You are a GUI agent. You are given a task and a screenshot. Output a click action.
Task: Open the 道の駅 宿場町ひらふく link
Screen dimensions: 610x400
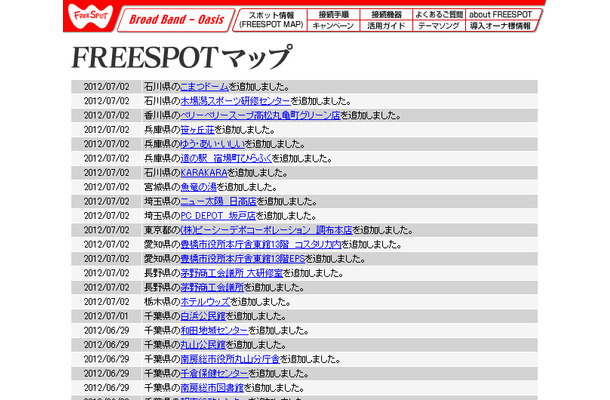point(226,159)
